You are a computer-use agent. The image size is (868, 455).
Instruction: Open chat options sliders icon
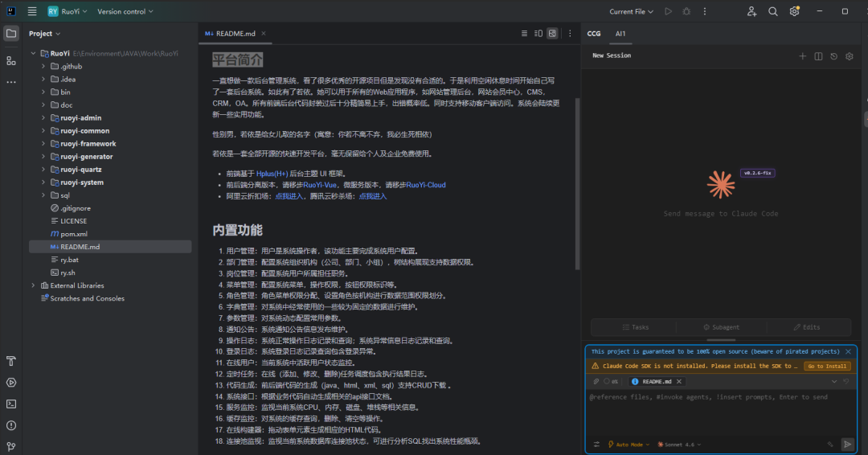click(596, 444)
